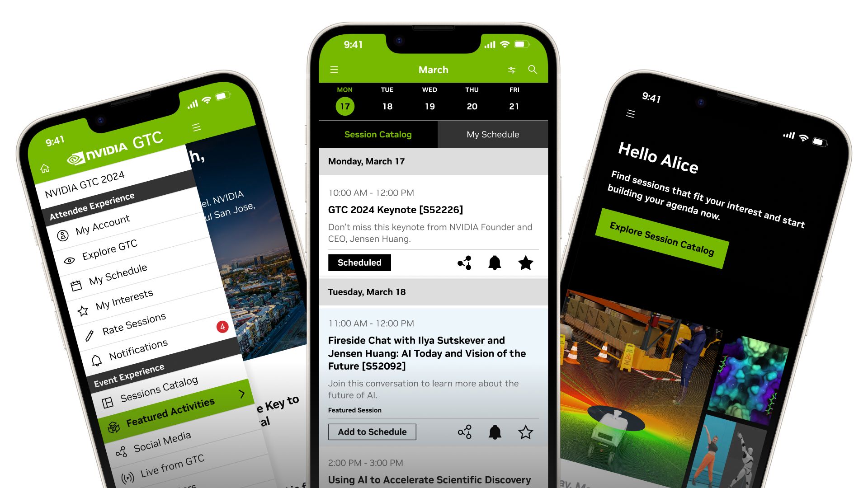
Task: Click the star icon on Fireside Chat session
Action: [x=524, y=432]
